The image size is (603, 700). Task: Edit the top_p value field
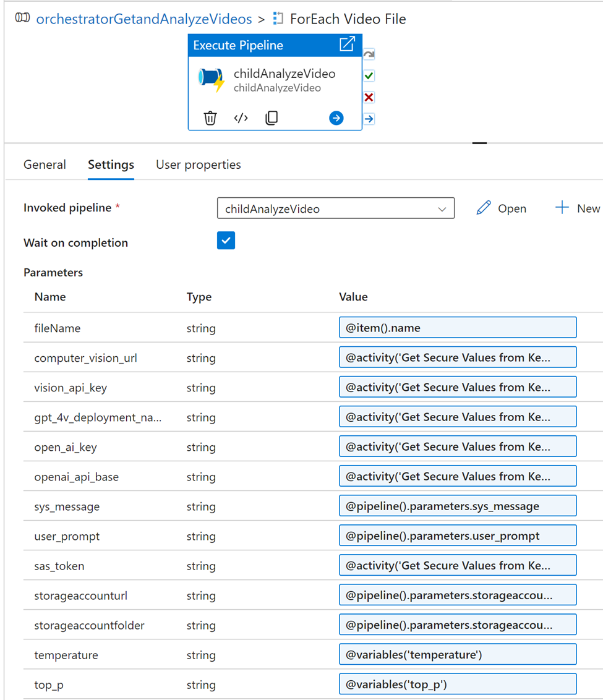coord(458,684)
